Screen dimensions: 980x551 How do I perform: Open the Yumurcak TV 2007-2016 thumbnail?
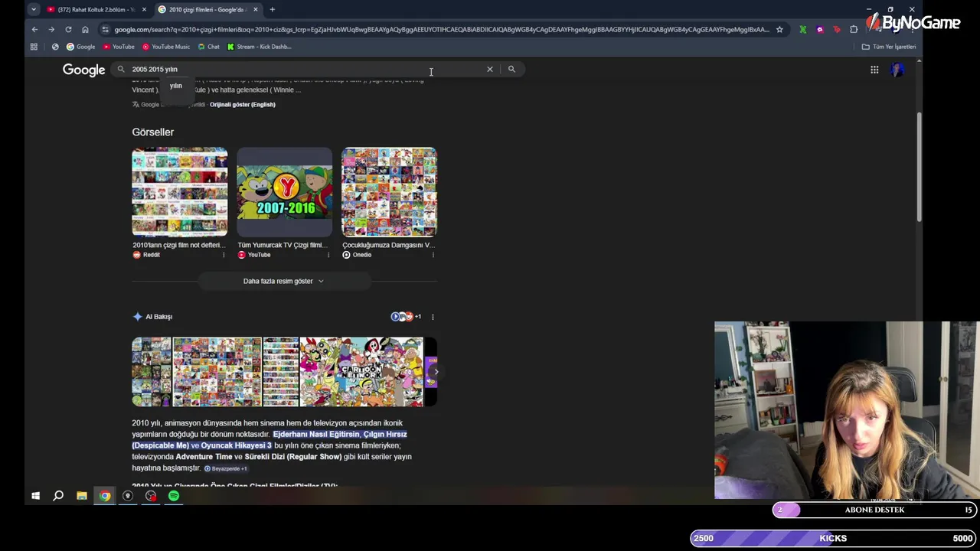click(284, 191)
